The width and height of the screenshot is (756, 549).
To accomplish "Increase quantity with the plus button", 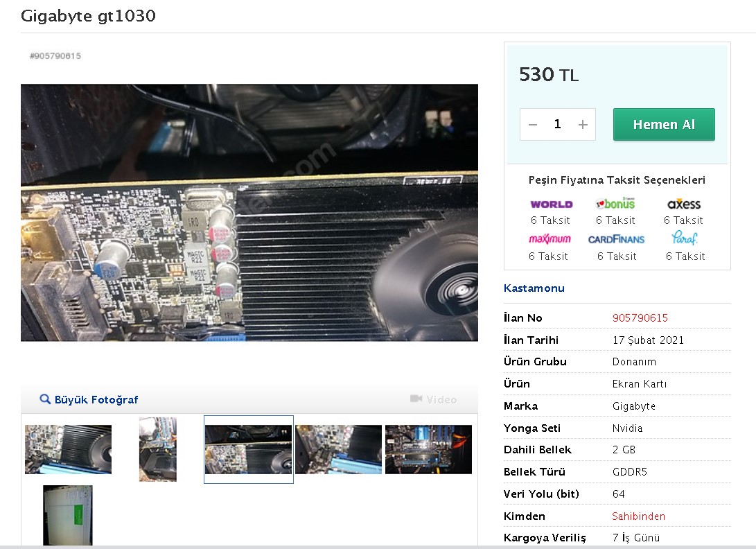I will tap(583, 125).
